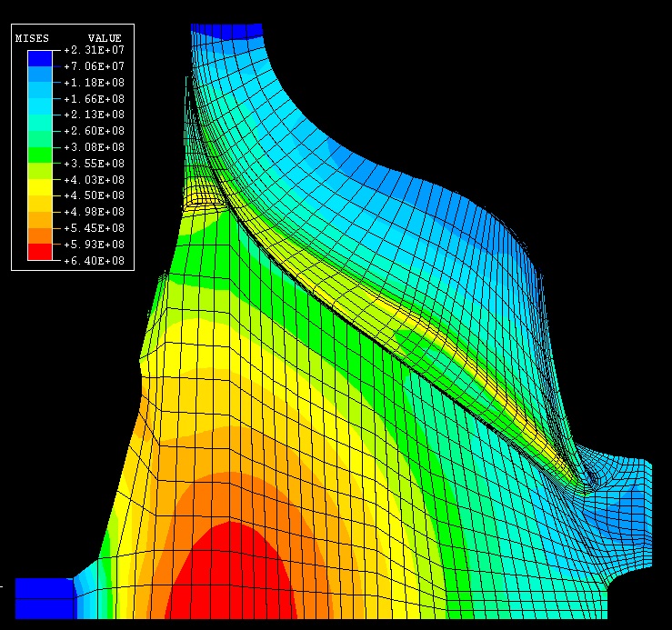Select the +5.45E+08 legend value

click(94, 228)
